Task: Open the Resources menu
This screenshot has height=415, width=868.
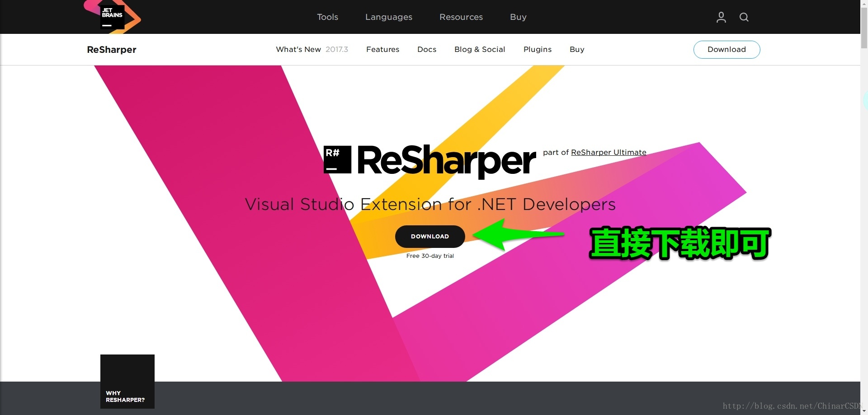Action: [461, 17]
